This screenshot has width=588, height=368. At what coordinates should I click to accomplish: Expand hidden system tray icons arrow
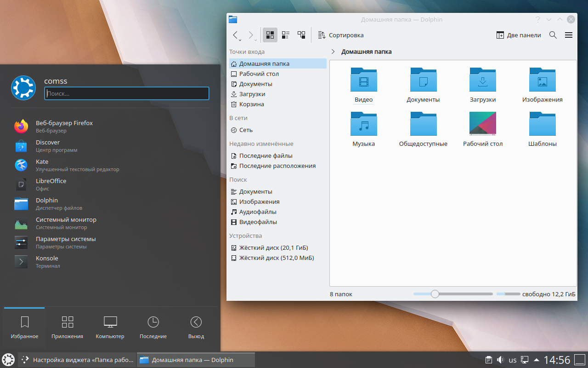click(536, 360)
